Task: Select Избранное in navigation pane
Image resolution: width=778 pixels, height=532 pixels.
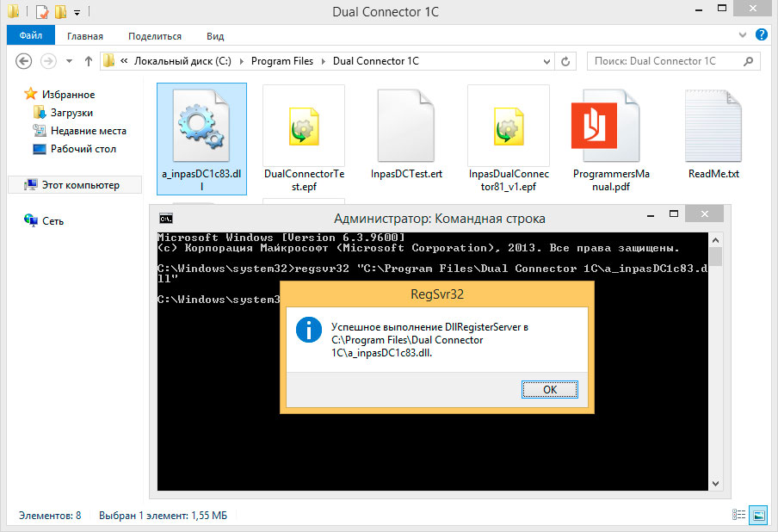Action: (68, 95)
